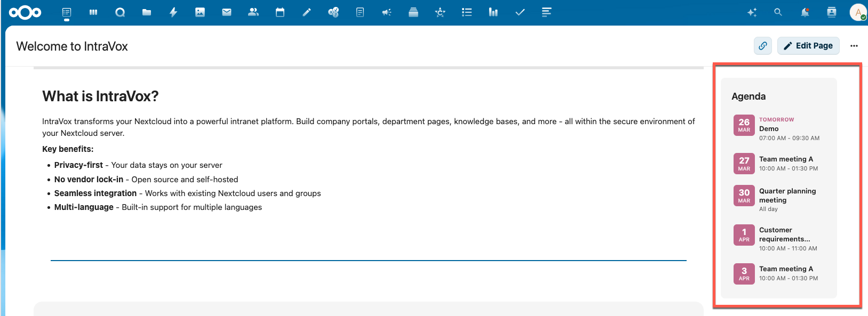The height and width of the screenshot is (316, 868).
Task: Click the 'Privacy-first' bullet item
Action: click(x=138, y=165)
